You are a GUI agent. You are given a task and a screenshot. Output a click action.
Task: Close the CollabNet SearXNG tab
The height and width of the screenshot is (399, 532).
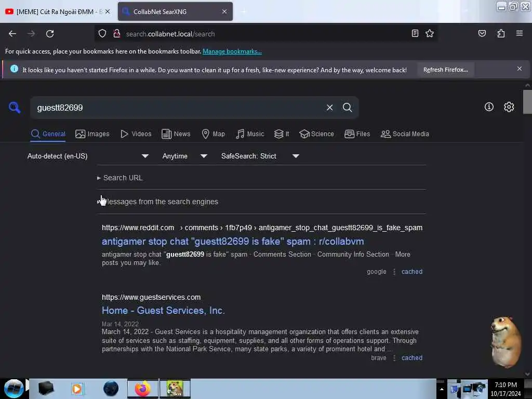(224, 11)
